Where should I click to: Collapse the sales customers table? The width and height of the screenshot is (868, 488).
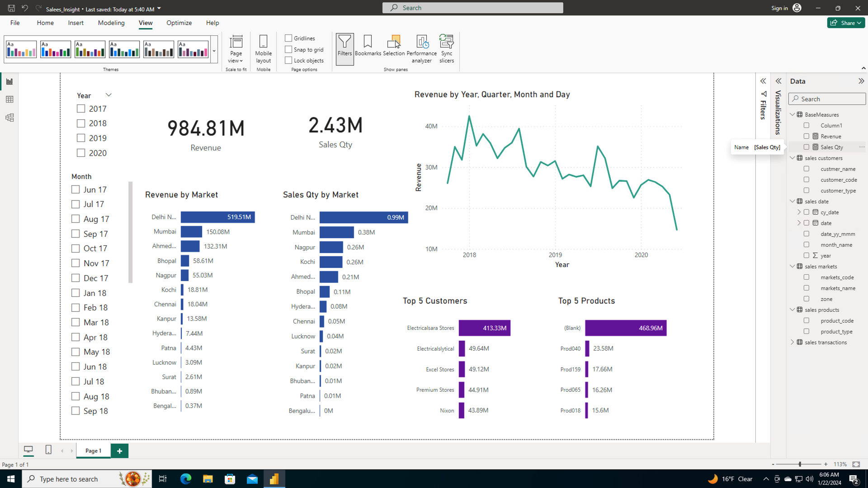pyautogui.click(x=793, y=158)
